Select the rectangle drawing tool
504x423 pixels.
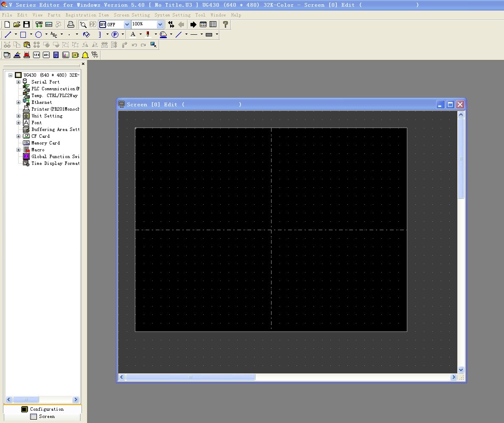pyautogui.click(x=23, y=35)
